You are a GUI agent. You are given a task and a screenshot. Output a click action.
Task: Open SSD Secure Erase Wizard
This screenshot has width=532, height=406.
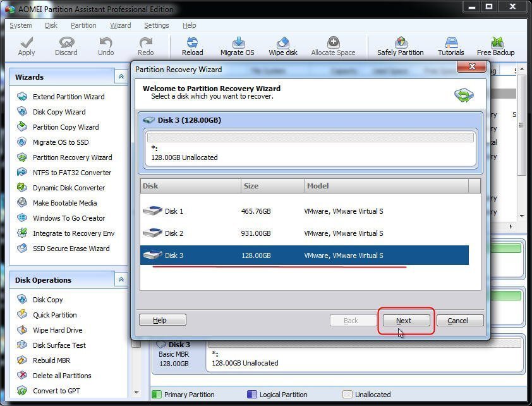click(x=63, y=249)
